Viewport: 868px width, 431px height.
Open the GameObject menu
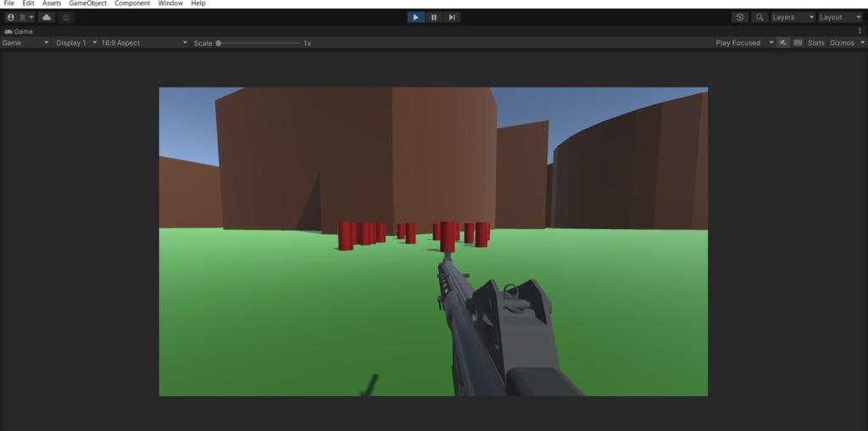(87, 3)
